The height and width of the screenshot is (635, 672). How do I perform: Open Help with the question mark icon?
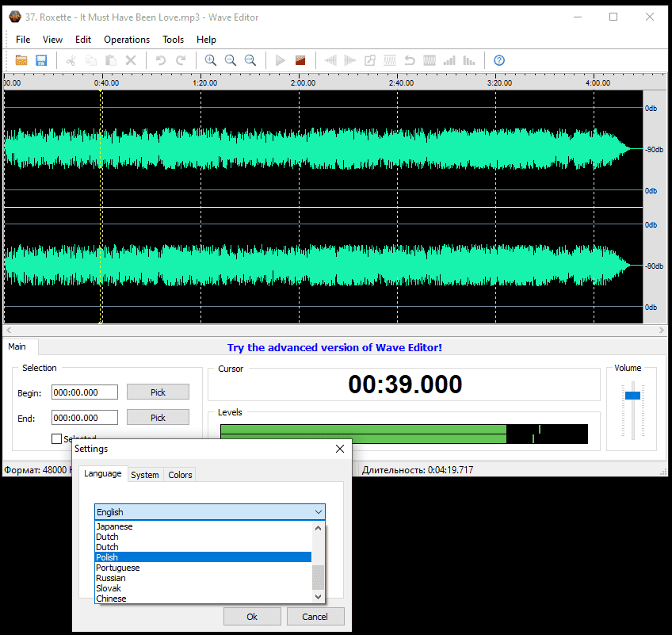499,60
